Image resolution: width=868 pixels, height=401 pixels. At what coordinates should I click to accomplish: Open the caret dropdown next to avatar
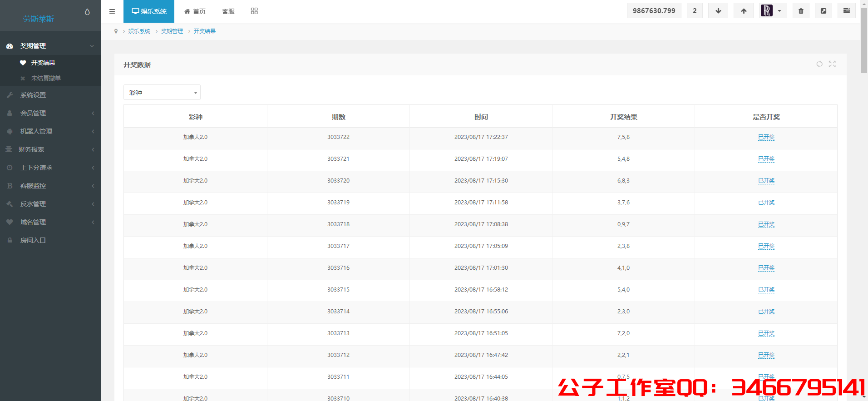(779, 11)
